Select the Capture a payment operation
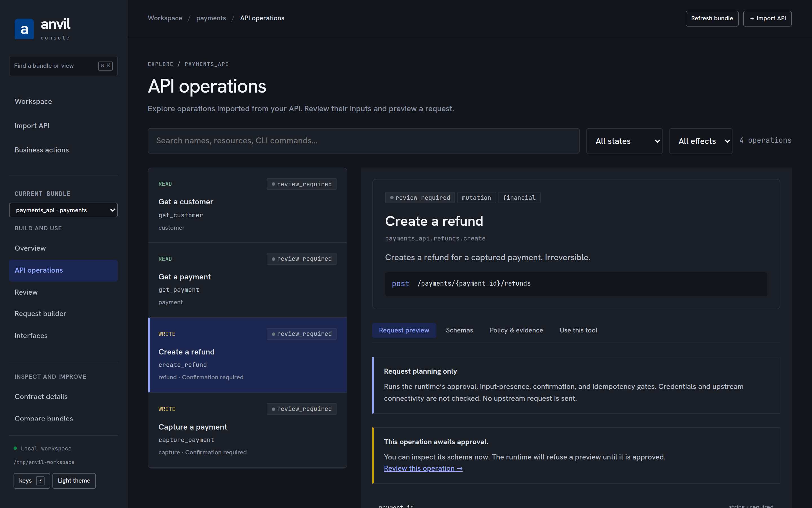 click(x=248, y=430)
